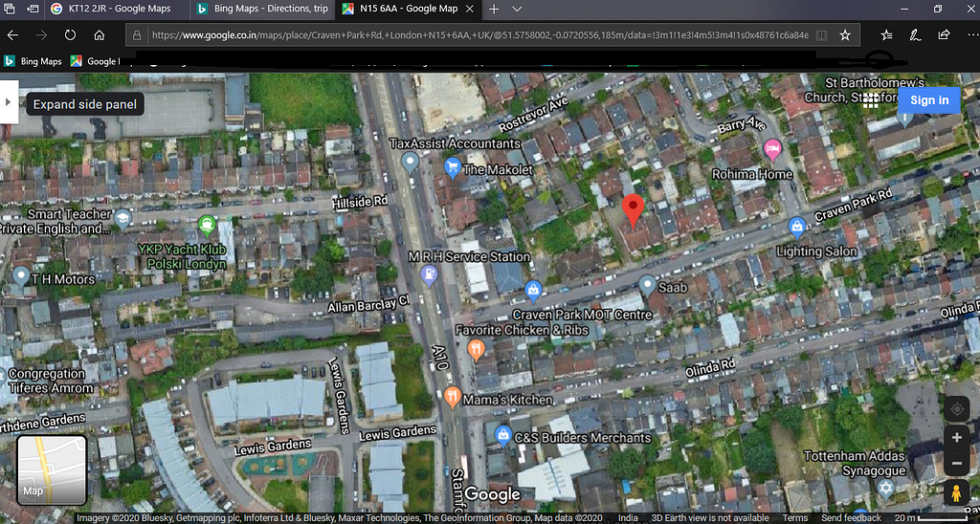This screenshot has width=980, height=524.
Task: Add this page to favorites star
Action: [845, 35]
